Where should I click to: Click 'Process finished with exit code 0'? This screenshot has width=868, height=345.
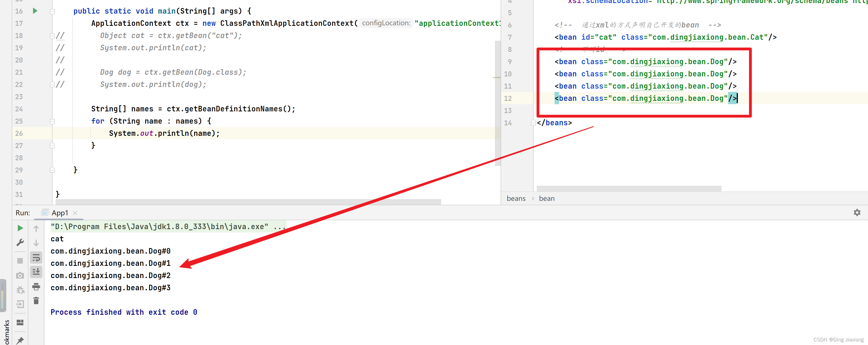124,312
